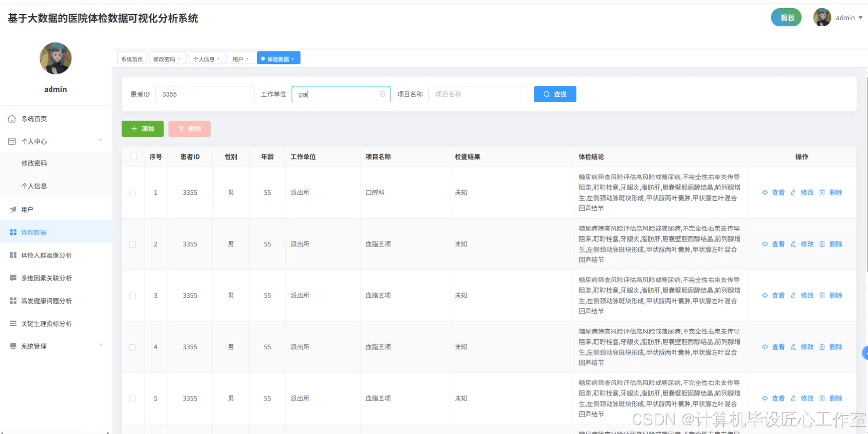Viewport: 868px width, 434px height.
Task: Click the 体检数据 grid icon in sidebar
Action: 13,232
